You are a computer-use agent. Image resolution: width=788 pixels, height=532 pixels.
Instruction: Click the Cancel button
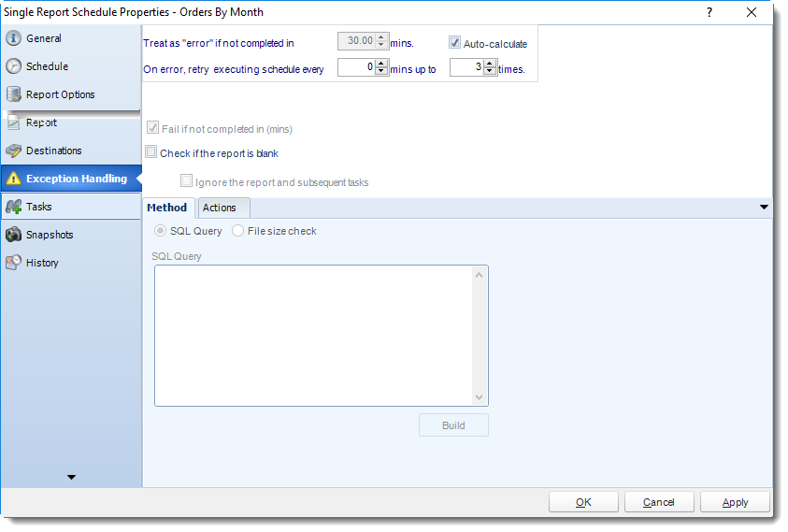tap(659, 502)
